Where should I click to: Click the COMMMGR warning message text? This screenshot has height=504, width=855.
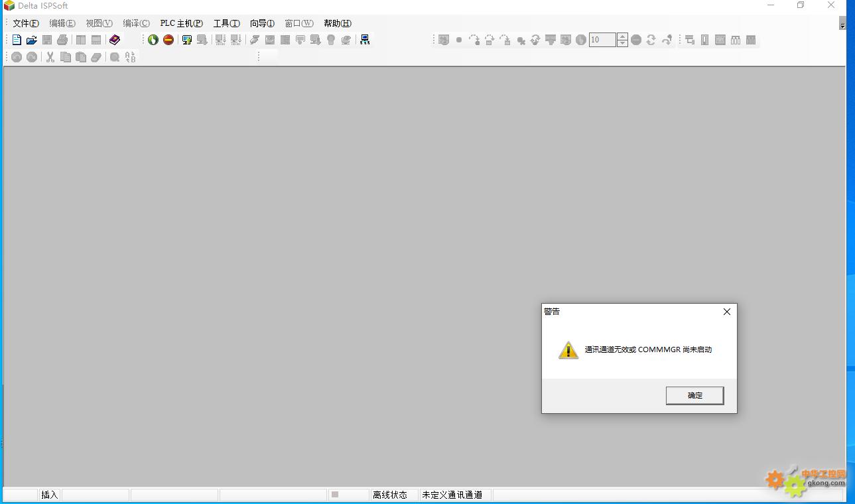648,349
